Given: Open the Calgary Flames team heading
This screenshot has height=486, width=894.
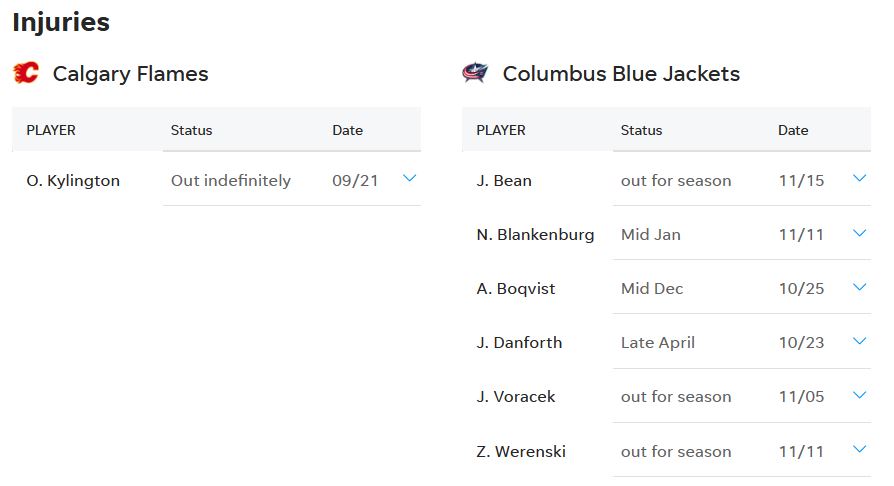Looking at the screenshot, I should [131, 74].
